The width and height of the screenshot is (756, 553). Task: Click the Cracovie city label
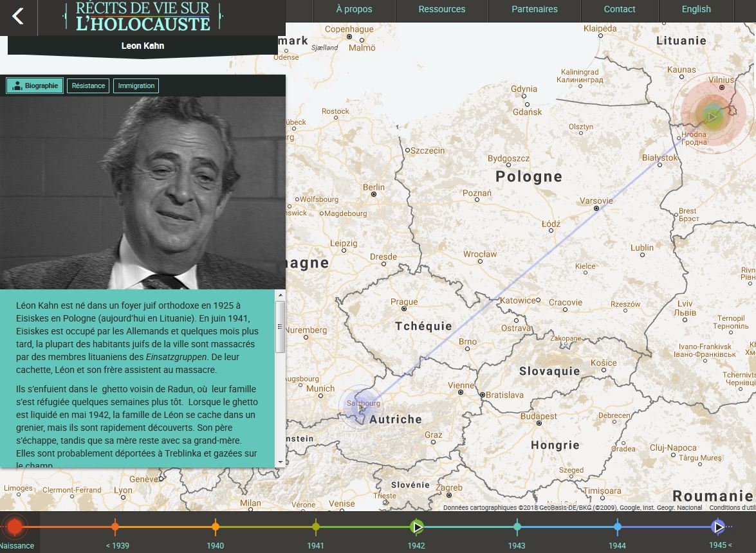click(x=566, y=302)
